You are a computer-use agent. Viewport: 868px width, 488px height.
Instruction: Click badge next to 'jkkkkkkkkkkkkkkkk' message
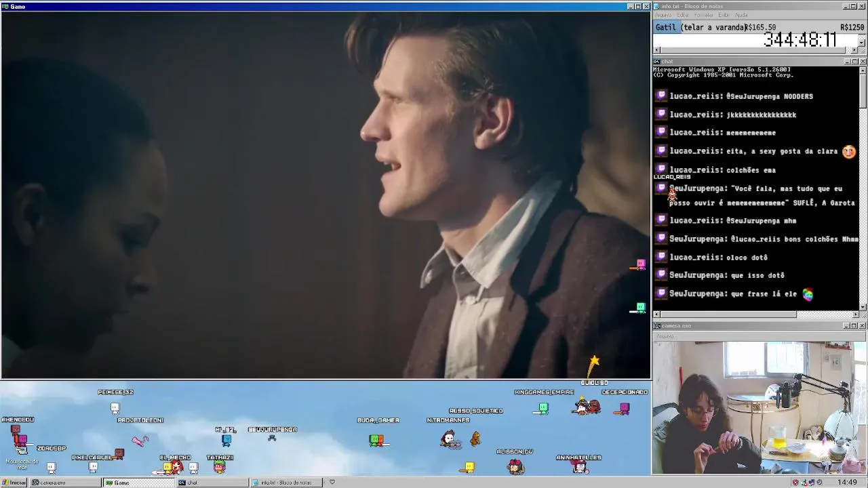661,114
